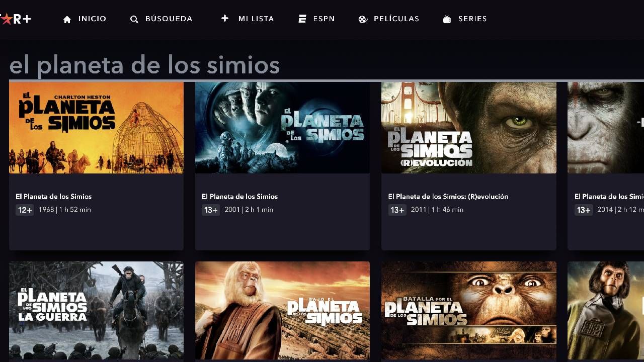Open the Batalla por el Planeta de los Simios poster
The image size is (644, 362).
[x=469, y=311]
